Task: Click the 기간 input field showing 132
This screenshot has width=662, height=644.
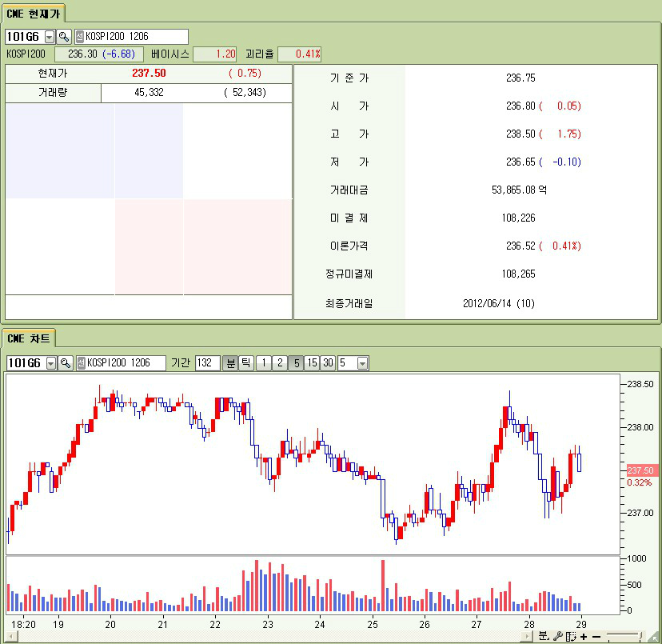Action: click(207, 363)
